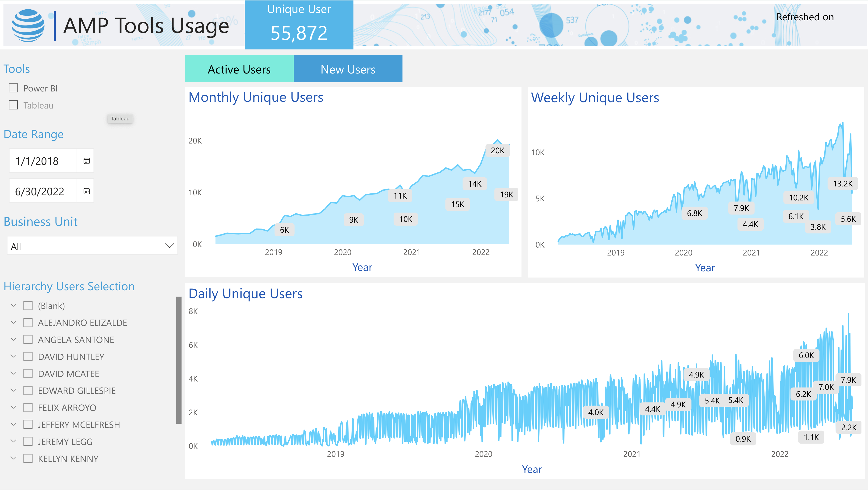Select the DAVID HUNTLEY checkbox
Screen dimensions: 868x490
coord(28,357)
